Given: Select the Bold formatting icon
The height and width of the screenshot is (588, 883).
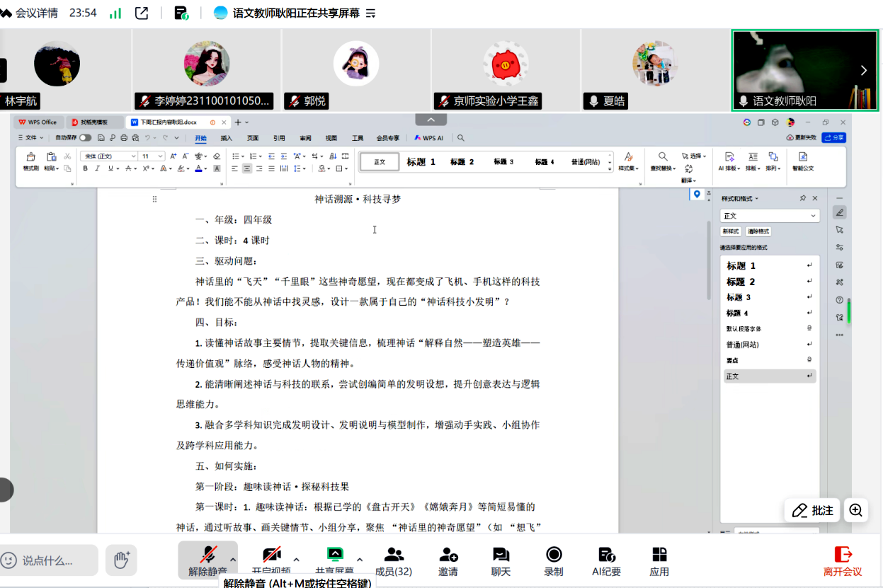Looking at the screenshot, I should click(x=86, y=169).
